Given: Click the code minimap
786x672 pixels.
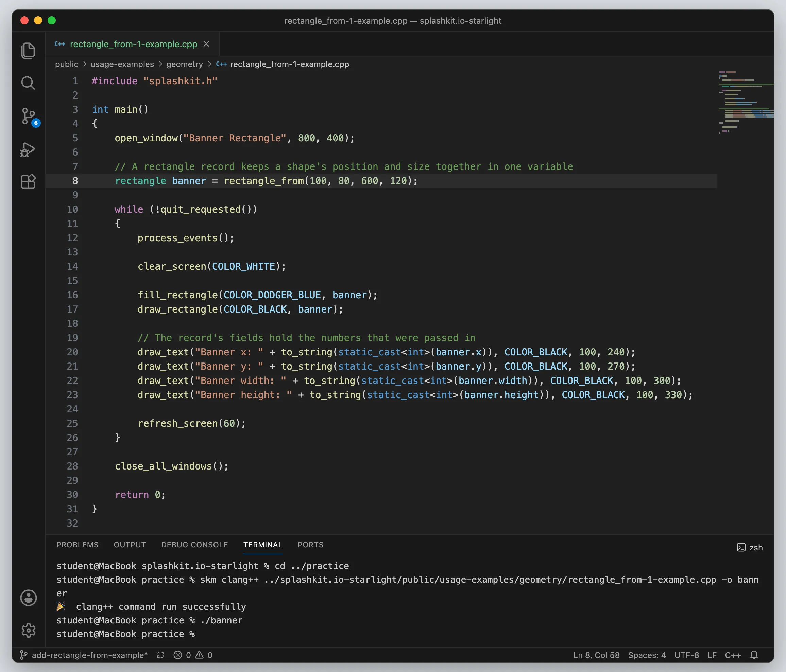Looking at the screenshot, I should point(746,102).
